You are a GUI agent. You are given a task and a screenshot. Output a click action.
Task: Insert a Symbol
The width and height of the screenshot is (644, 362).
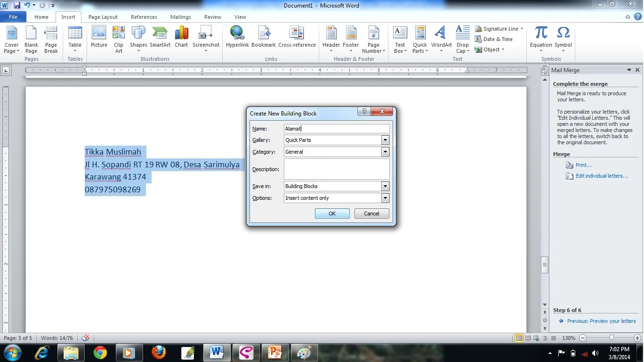(563, 40)
